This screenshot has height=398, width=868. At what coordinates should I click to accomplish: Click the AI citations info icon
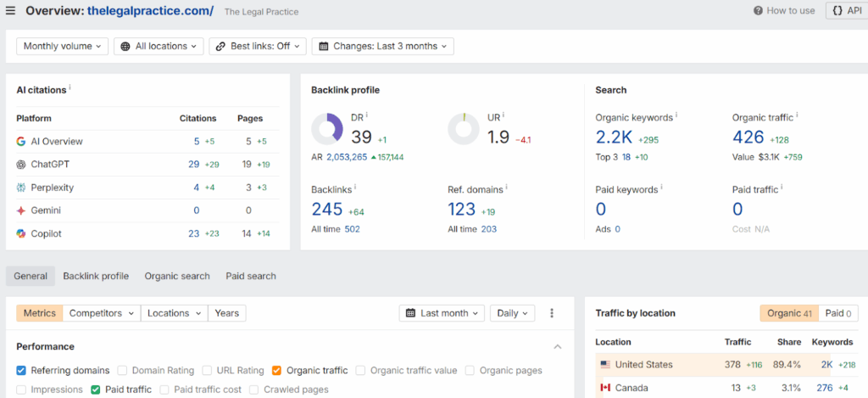(70, 87)
